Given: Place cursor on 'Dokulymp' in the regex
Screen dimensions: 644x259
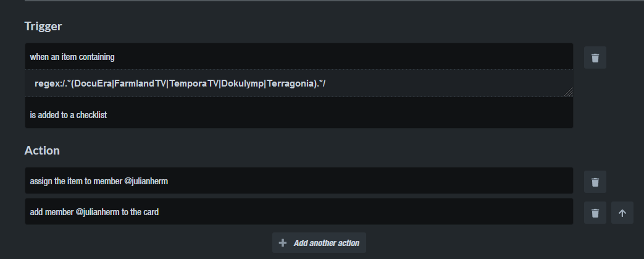Looking at the screenshot, I should click(x=243, y=83).
